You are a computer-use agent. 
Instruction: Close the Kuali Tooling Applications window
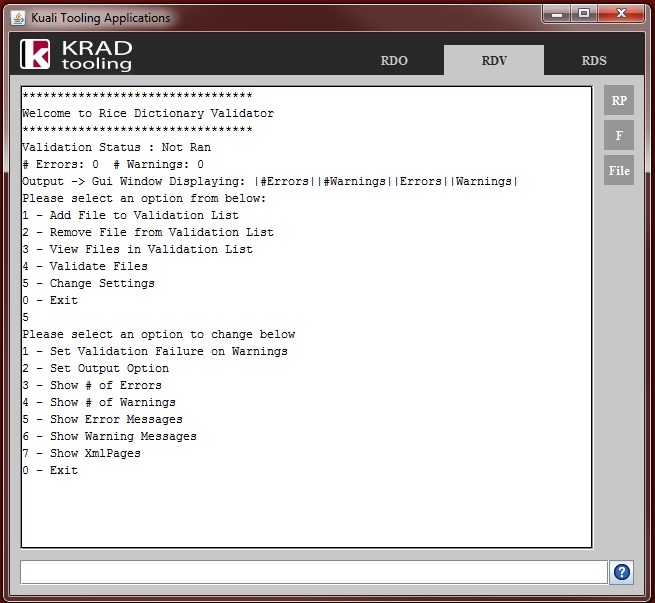(x=622, y=14)
